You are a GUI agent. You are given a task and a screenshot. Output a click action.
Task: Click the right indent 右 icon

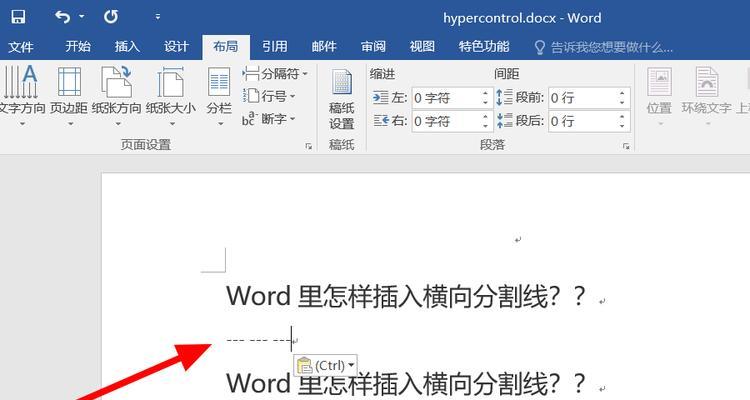[381, 121]
